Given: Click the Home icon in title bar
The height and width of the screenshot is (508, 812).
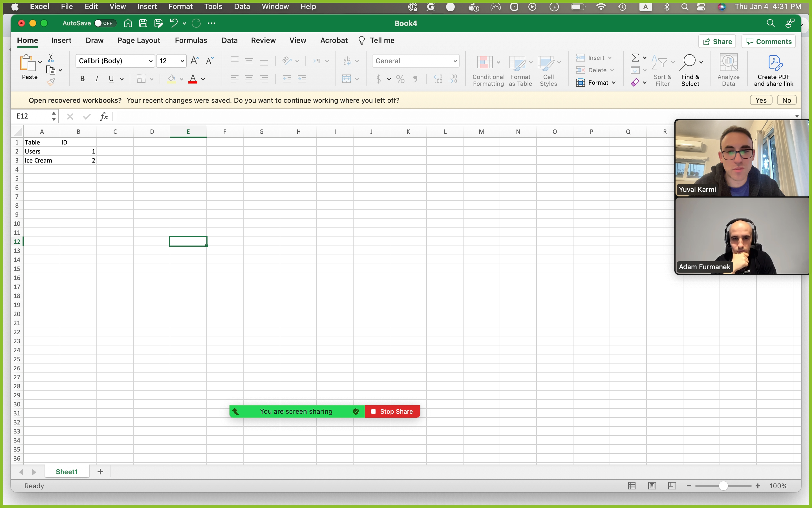Looking at the screenshot, I should point(128,23).
